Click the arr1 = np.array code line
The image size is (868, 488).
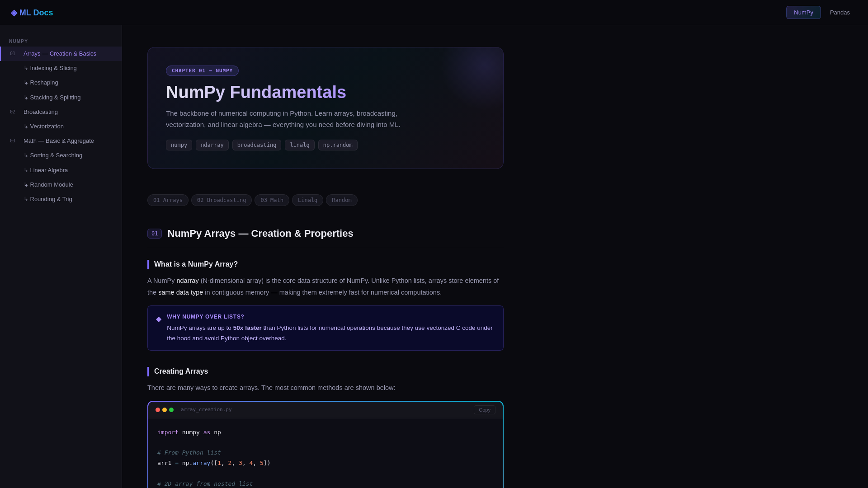click(x=214, y=463)
